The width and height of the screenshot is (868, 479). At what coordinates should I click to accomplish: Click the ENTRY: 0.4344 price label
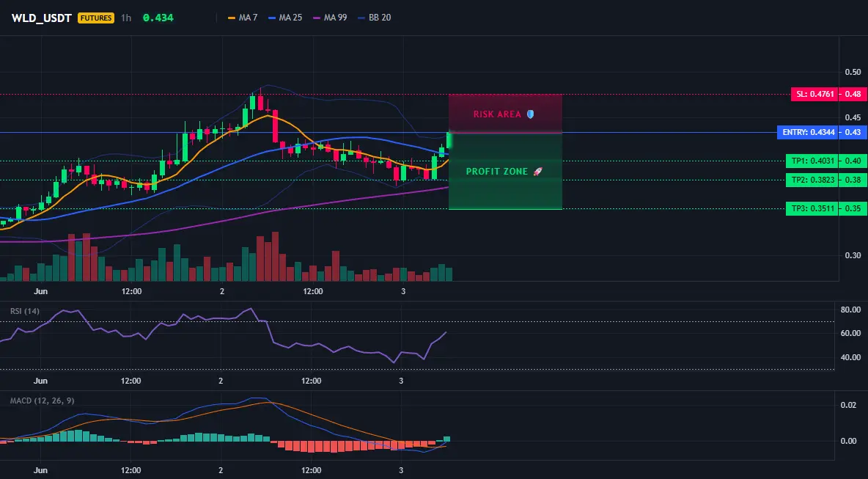[x=808, y=132]
